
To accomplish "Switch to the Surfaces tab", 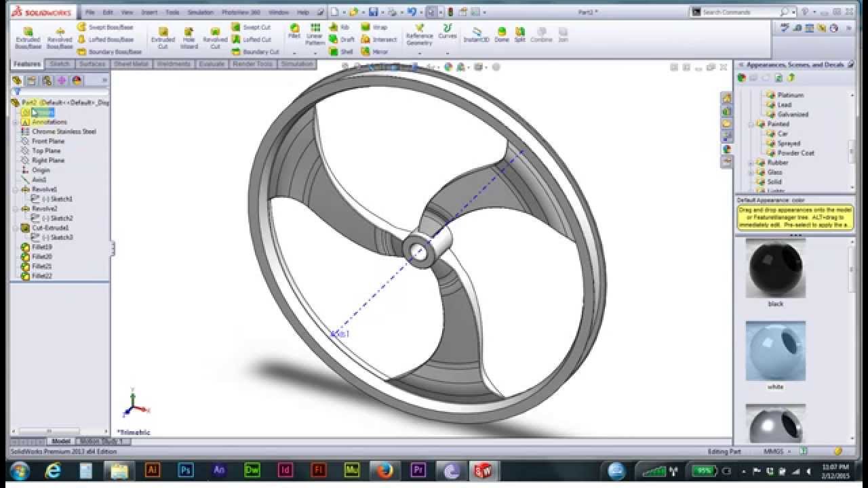I will coord(92,64).
